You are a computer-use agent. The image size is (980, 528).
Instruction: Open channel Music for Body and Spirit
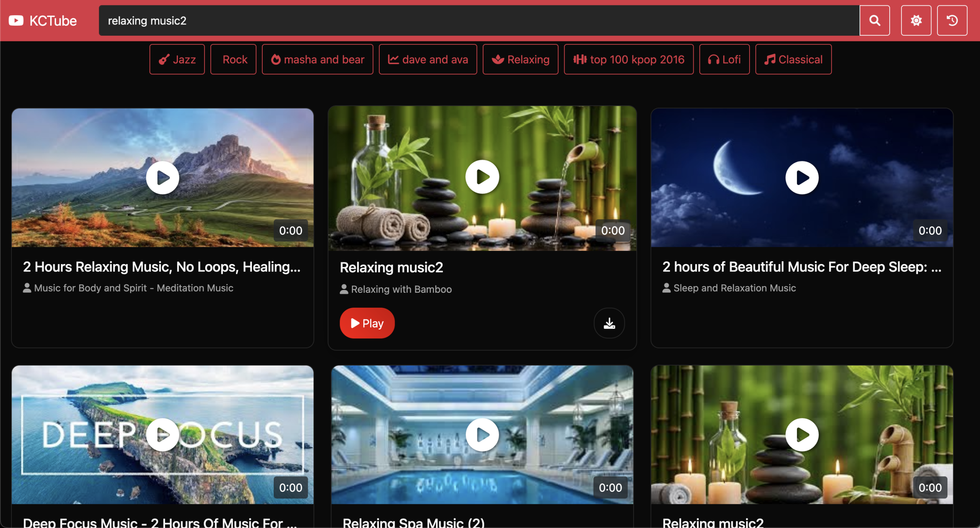[134, 288]
